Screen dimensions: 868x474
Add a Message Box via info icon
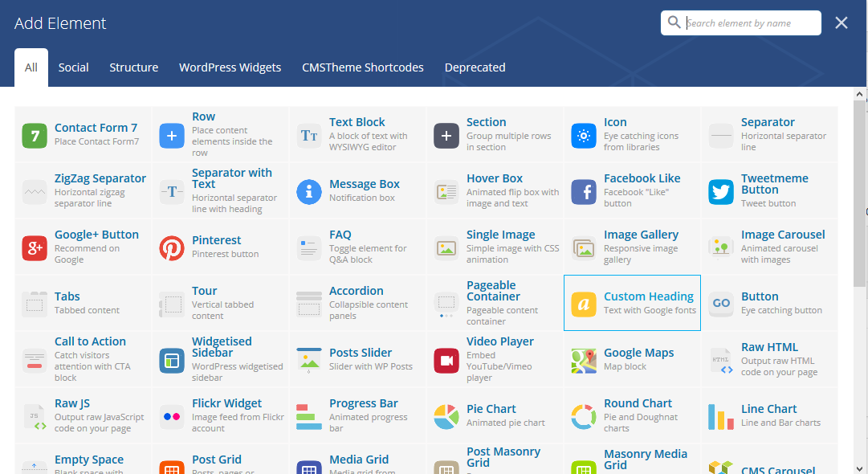pyautogui.click(x=309, y=192)
